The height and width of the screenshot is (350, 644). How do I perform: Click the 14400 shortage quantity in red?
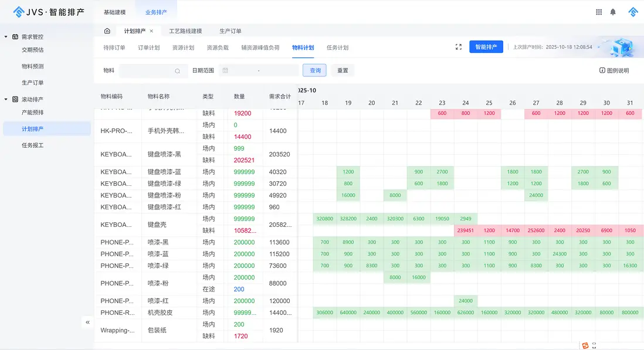(x=242, y=137)
